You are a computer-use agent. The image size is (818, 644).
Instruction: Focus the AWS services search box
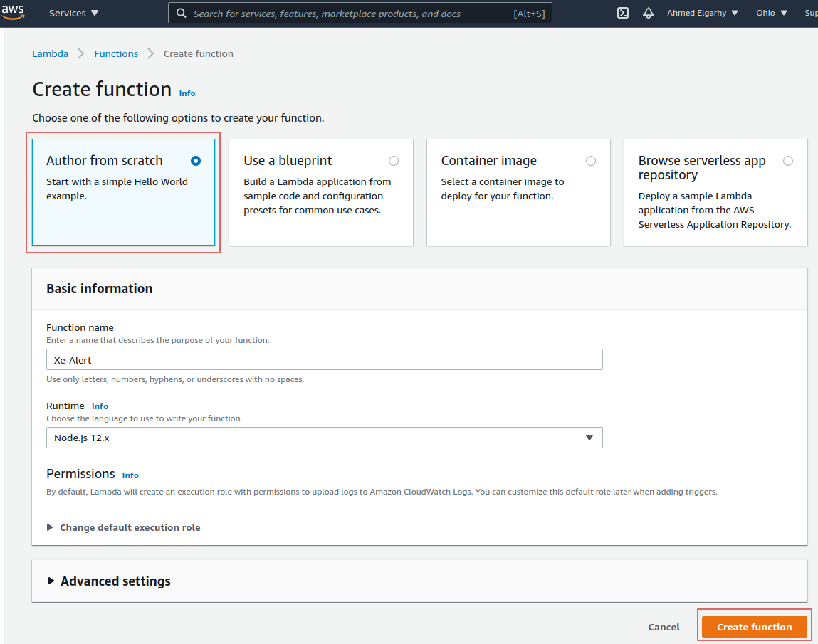(360, 13)
